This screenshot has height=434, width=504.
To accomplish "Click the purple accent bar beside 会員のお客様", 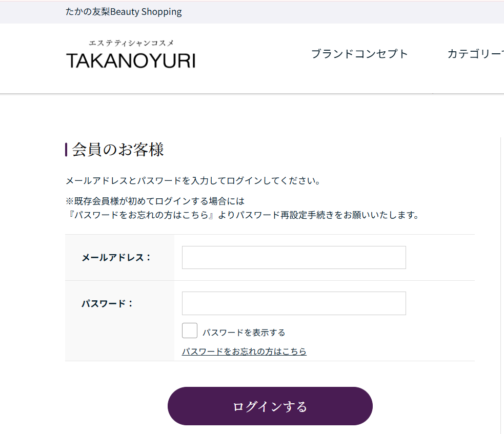I will [66, 150].
